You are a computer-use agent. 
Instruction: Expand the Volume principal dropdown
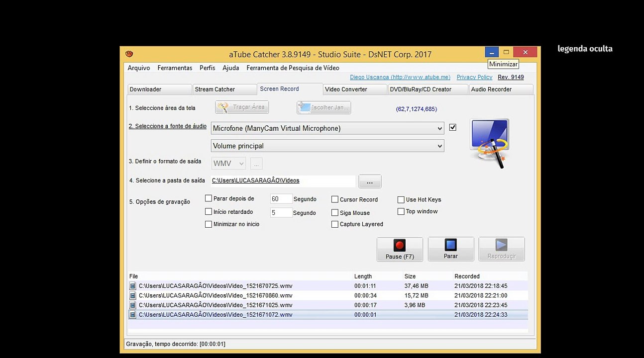[x=327, y=146]
